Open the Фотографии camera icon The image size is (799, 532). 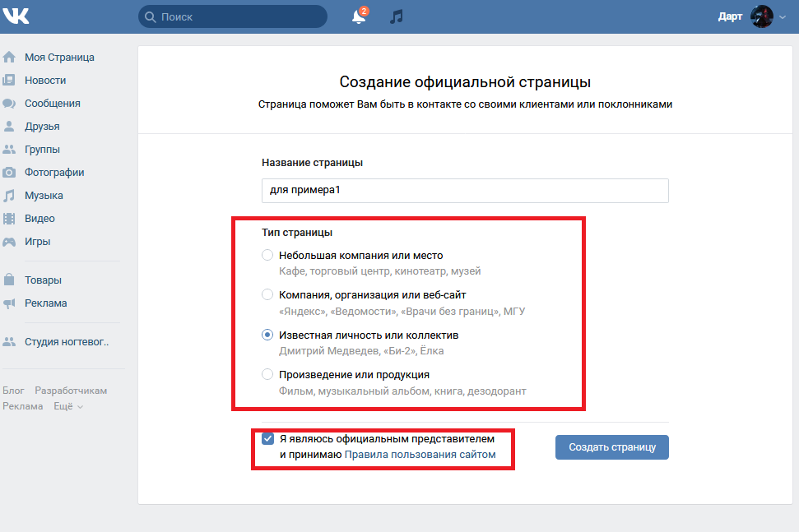pos(9,173)
